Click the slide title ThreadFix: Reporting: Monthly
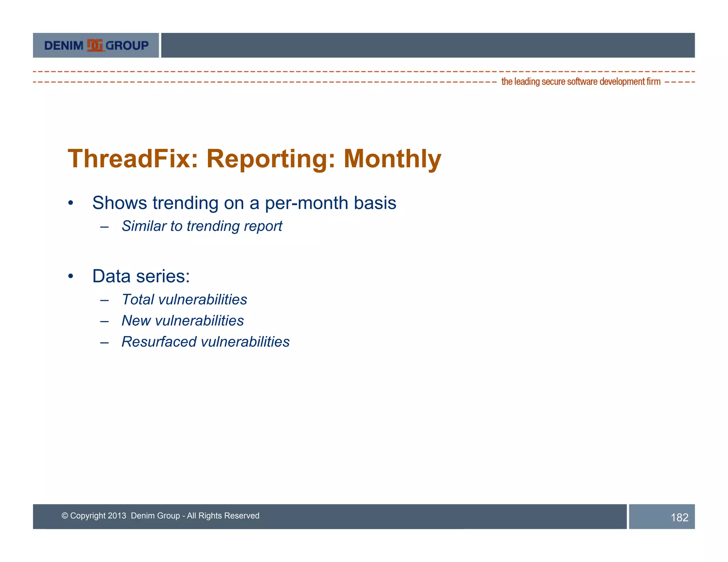Screen dimensions: 728x562 254,158
